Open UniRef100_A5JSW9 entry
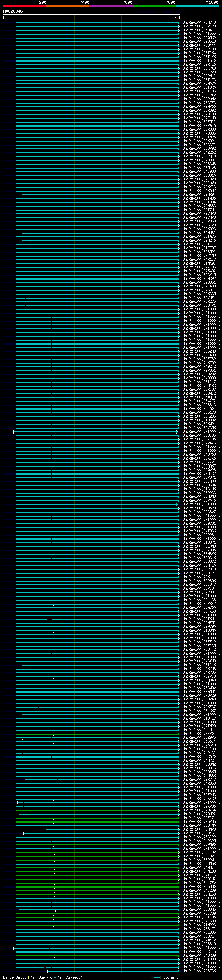Image resolution: width=222 pixels, height=980 pixels. (x=199, y=913)
